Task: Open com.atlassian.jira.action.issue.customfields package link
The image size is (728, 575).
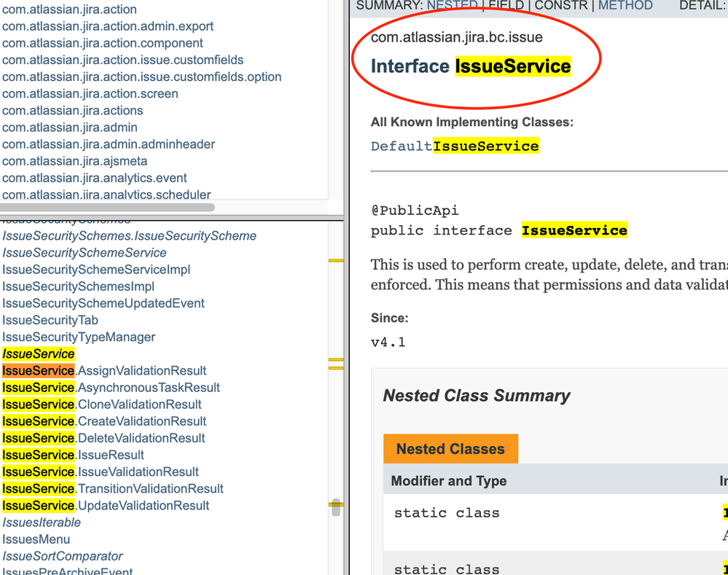Action: click(x=122, y=60)
